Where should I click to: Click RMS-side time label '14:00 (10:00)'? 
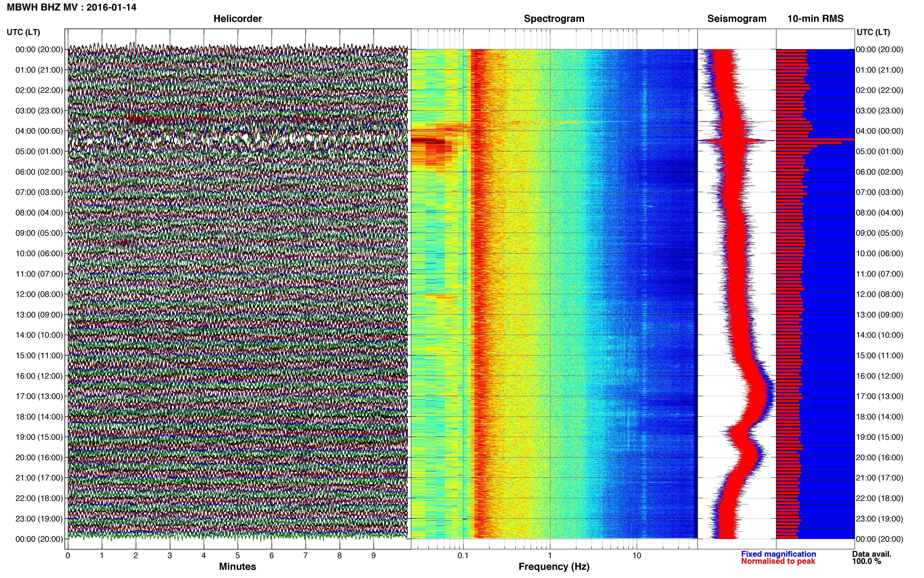pyautogui.click(x=880, y=335)
